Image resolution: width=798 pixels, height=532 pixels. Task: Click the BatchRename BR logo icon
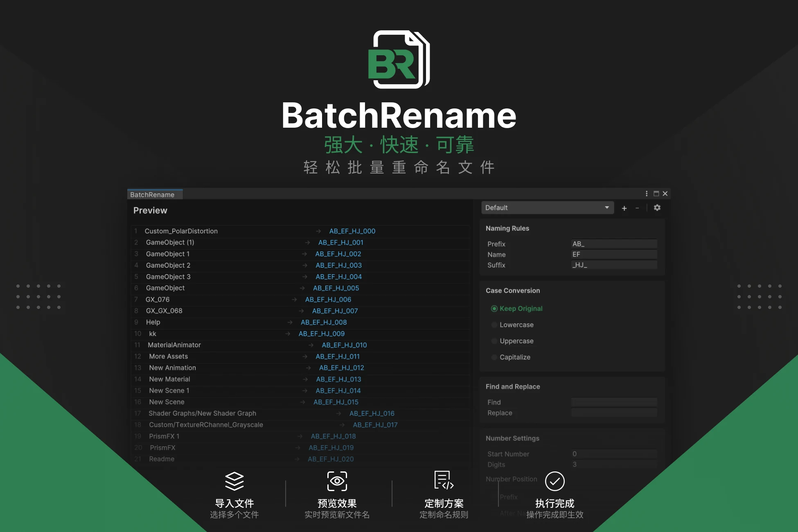click(x=399, y=59)
